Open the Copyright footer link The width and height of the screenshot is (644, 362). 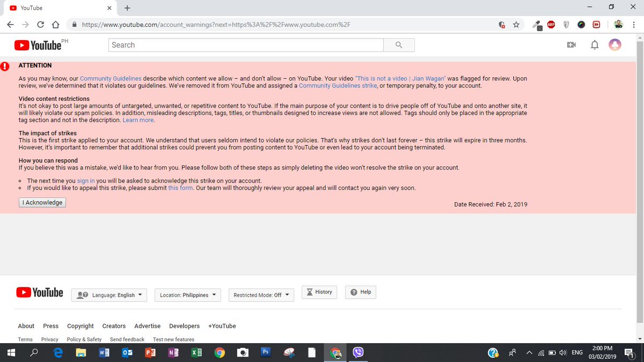[80, 326]
